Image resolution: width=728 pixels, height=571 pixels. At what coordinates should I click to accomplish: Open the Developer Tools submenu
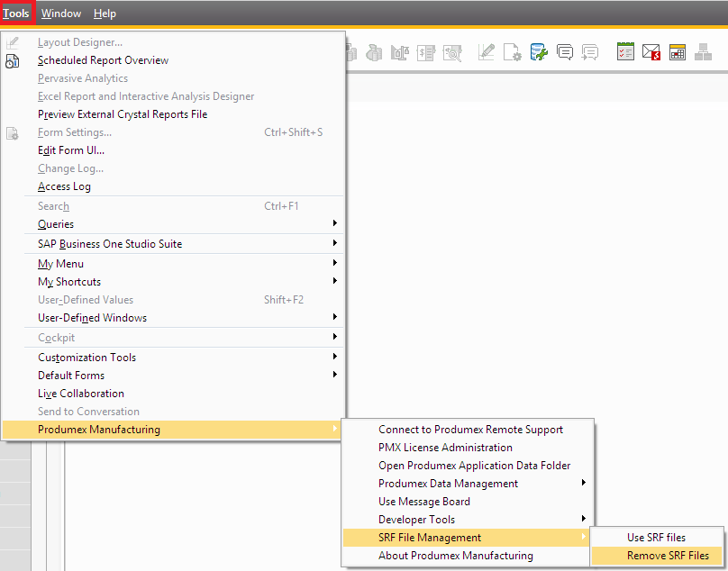[416, 520]
